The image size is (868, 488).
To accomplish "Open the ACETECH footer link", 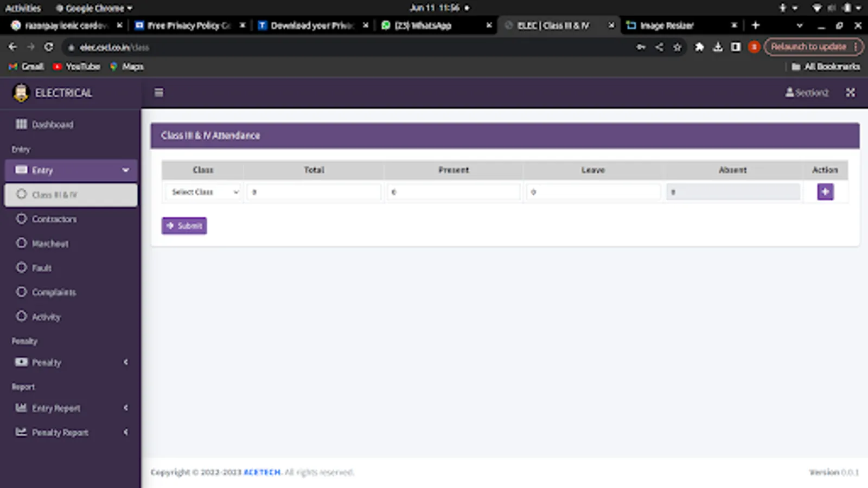I will pyautogui.click(x=262, y=472).
